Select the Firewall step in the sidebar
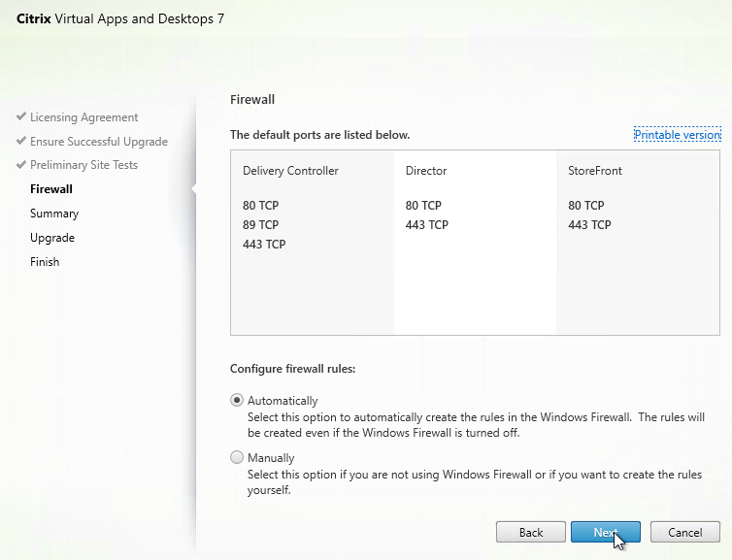This screenshot has height=560, width=732. pos(51,189)
